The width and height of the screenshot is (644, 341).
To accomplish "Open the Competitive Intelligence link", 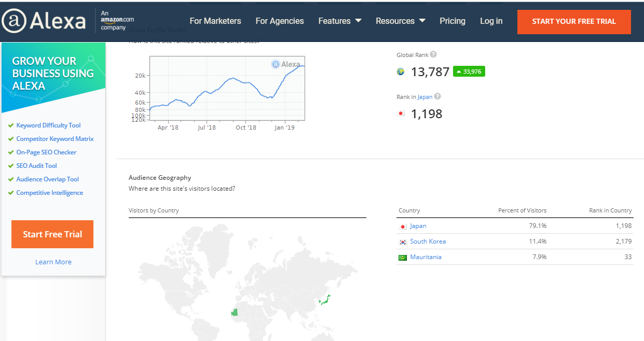I will (50, 193).
